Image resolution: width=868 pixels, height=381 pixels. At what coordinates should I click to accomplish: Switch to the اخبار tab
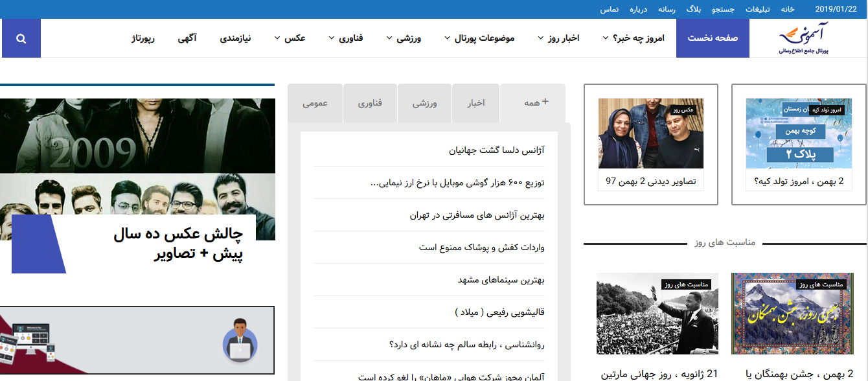(x=475, y=102)
